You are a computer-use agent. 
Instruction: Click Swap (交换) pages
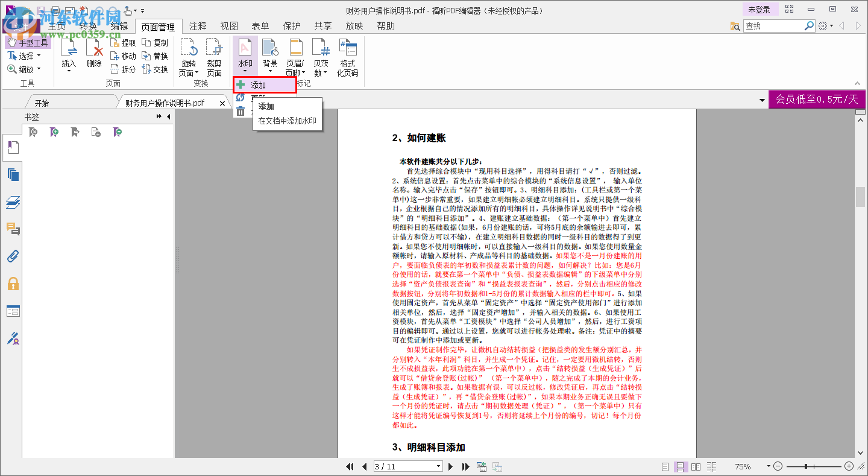coord(155,69)
